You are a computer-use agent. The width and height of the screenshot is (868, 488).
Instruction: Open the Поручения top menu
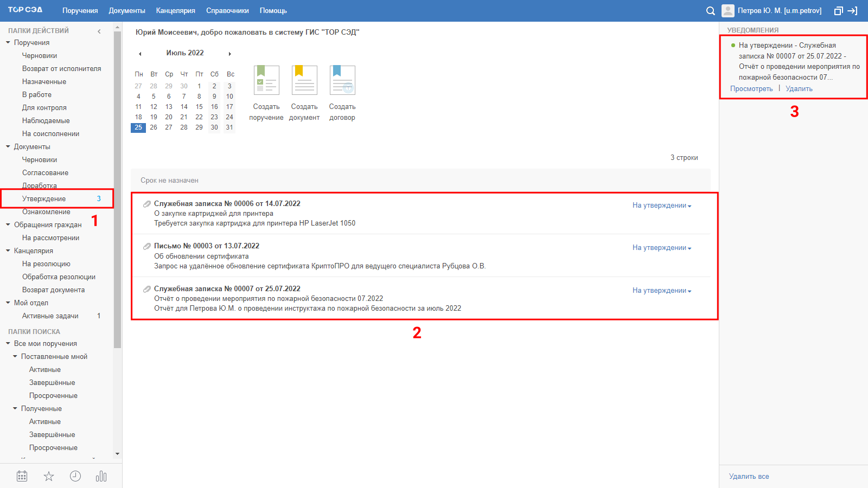click(80, 11)
